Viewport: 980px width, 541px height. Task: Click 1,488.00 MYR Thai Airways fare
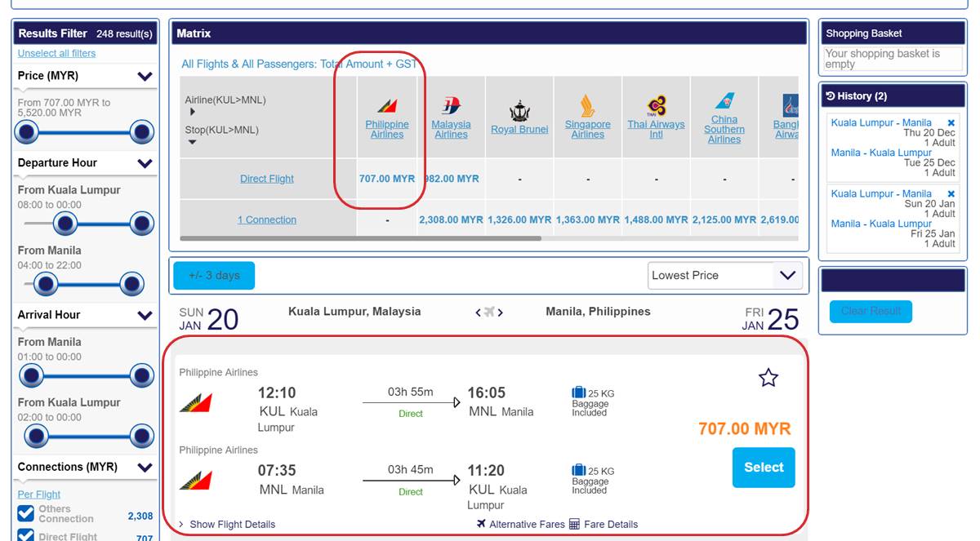click(x=657, y=220)
